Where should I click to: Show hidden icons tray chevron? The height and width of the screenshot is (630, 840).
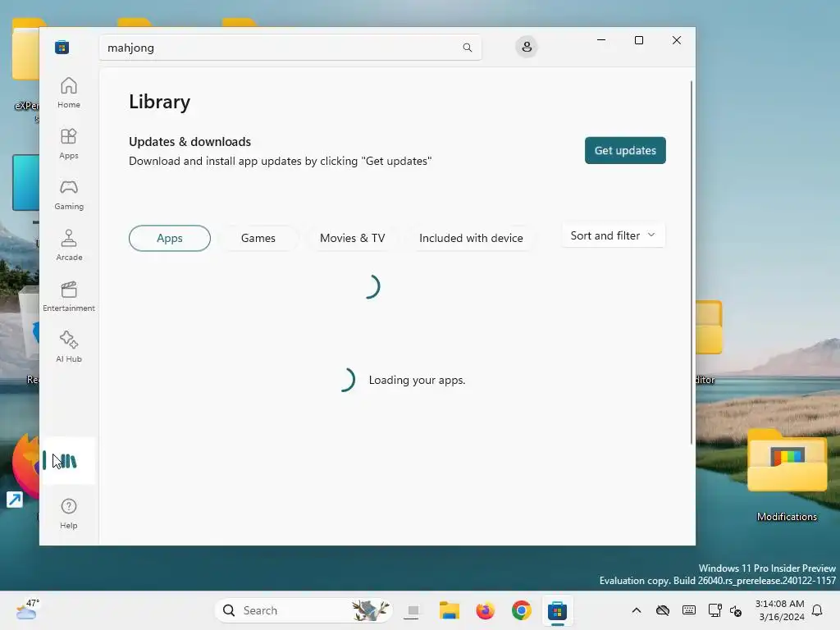click(637, 610)
